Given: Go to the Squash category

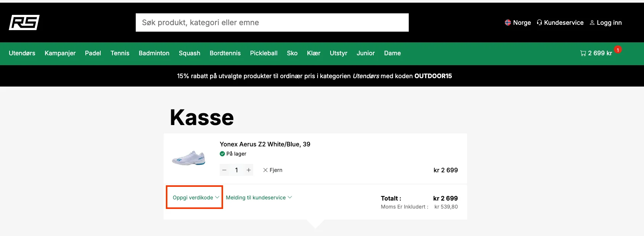Looking at the screenshot, I should pyautogui.click(x=190, y=53).
